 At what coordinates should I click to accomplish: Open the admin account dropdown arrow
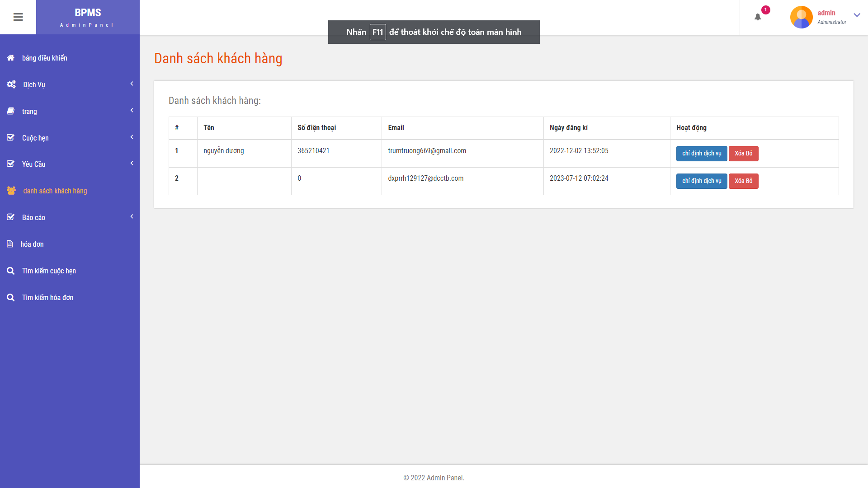click(x=857, y=15)
